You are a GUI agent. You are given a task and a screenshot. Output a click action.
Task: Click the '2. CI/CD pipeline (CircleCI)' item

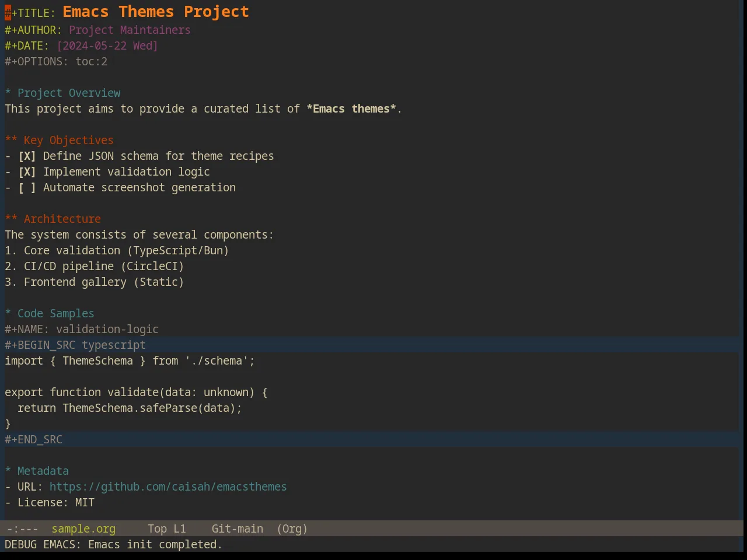[95, 267]
